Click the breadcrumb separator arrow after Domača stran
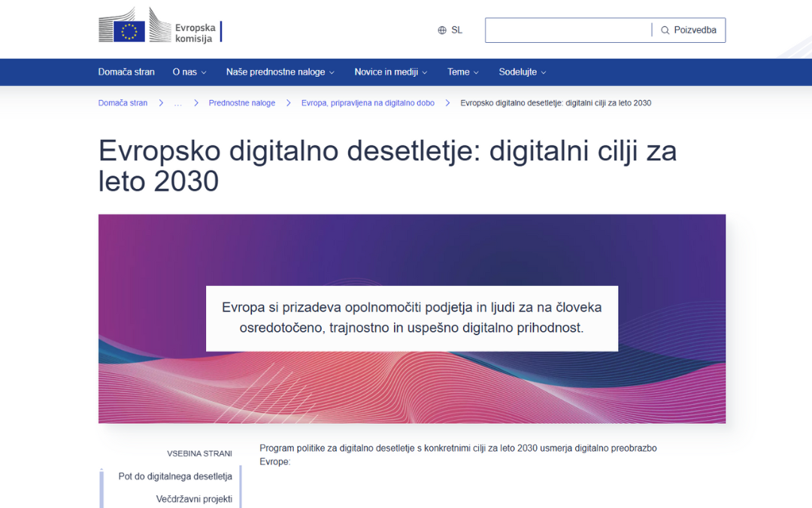This screenshot has width=812, height=508. tap(160, 103)
